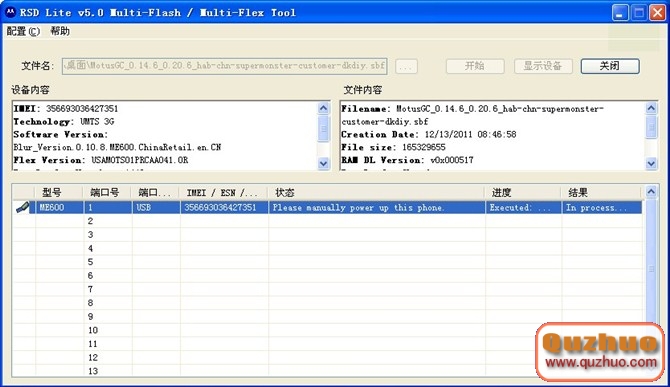The height and width of the screenshot is (387, 670).
Task: Click the 关闭 close button
Action: pos(610,66)
